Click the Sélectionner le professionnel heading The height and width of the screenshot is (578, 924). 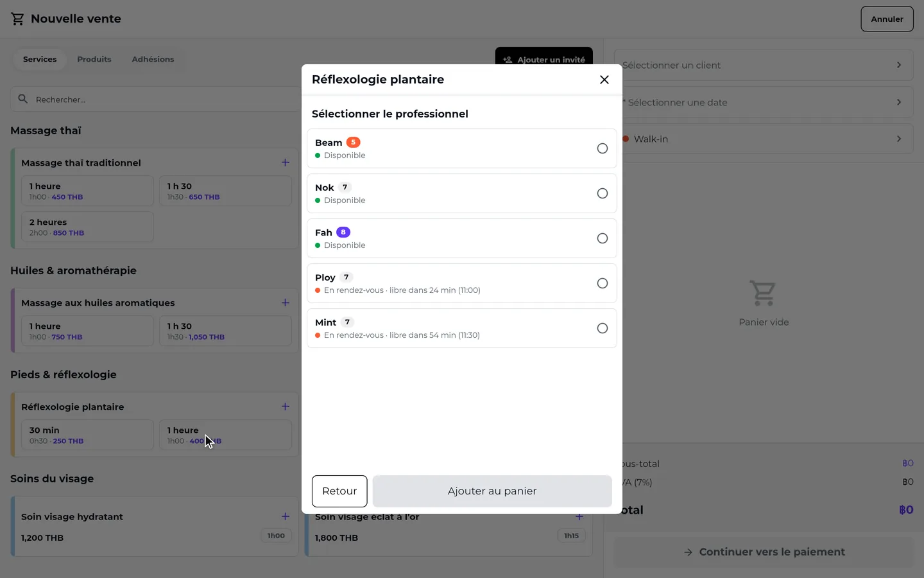389,114
